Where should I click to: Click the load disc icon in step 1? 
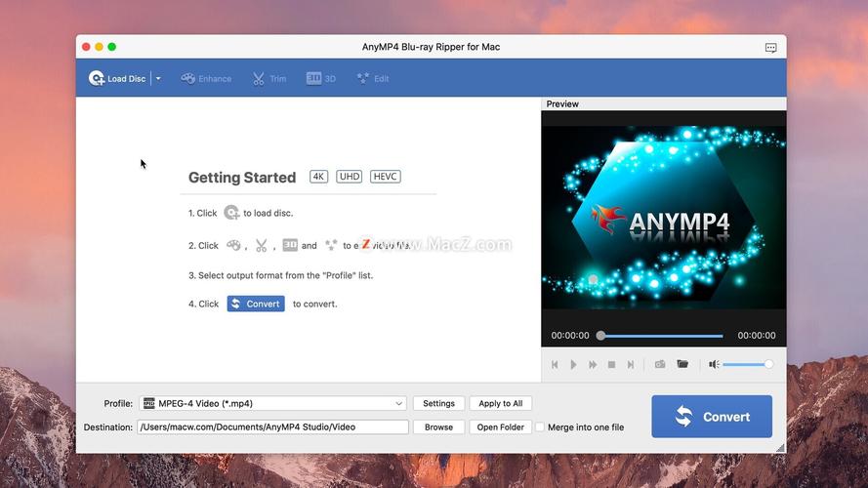pyautogui.click(x=231, y=213)
